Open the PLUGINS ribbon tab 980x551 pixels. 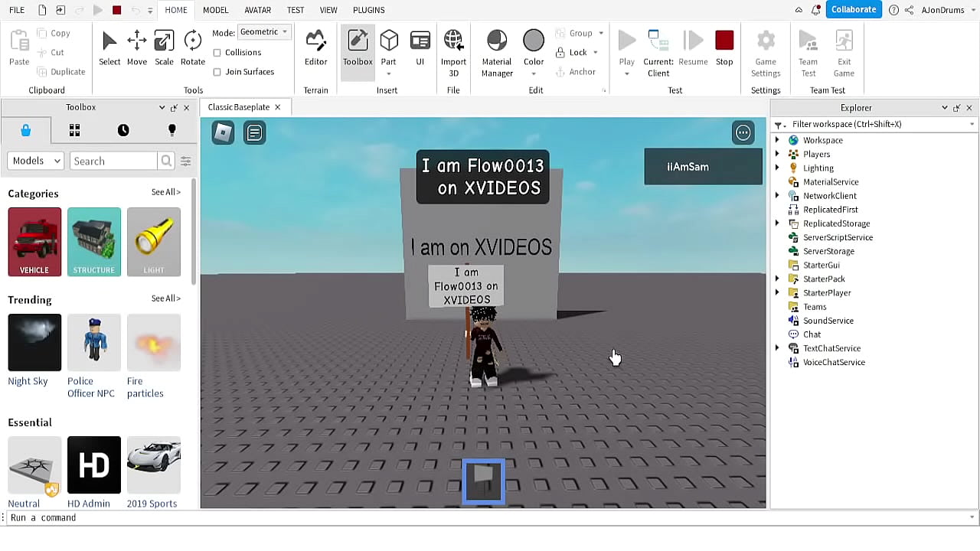[368, 10]
